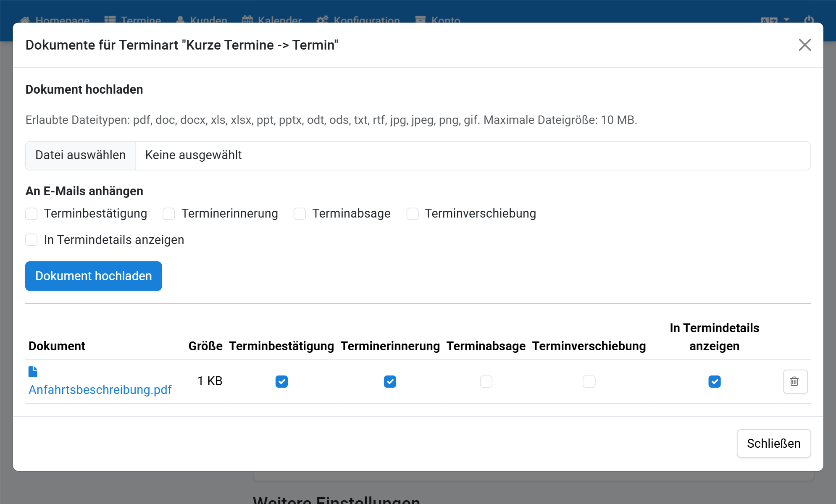Uncheck Terminbestätigung for Anfahrtsbeschreibung.pdf in the table
836x504 pixels.
[x=281, y=381]
